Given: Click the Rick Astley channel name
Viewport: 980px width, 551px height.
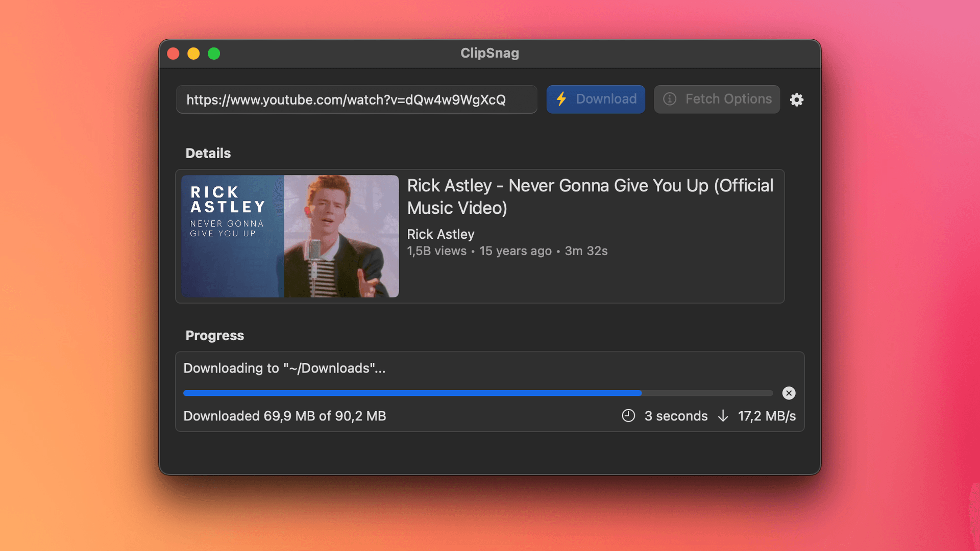Looking at the screenshot, I should [440, 234].
